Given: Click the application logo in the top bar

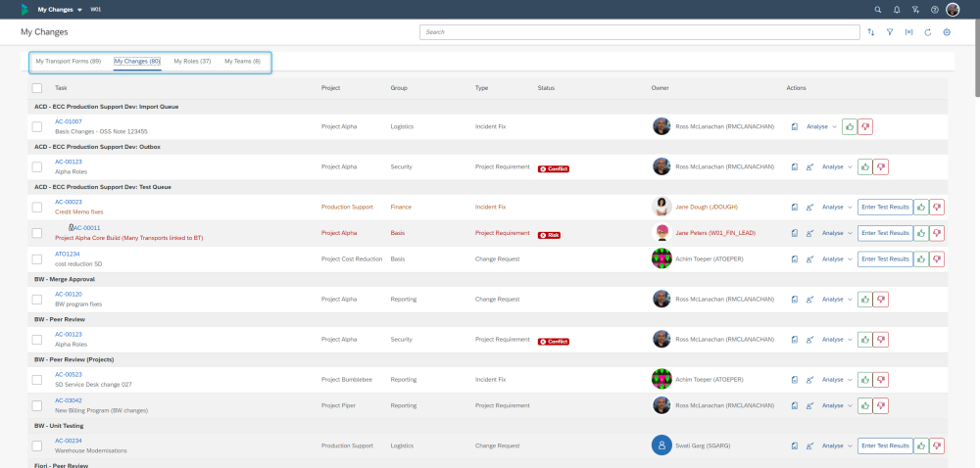Looking at the screenshot, I should [x=24, y=10].
